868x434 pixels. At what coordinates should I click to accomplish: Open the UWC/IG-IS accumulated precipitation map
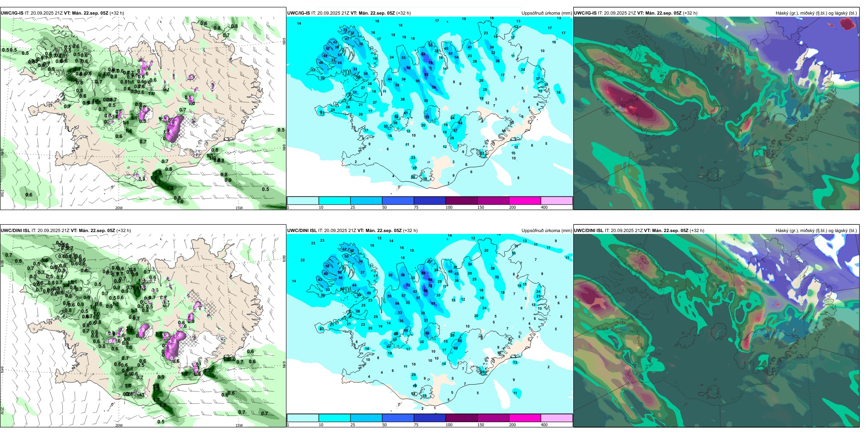point(429,107)
